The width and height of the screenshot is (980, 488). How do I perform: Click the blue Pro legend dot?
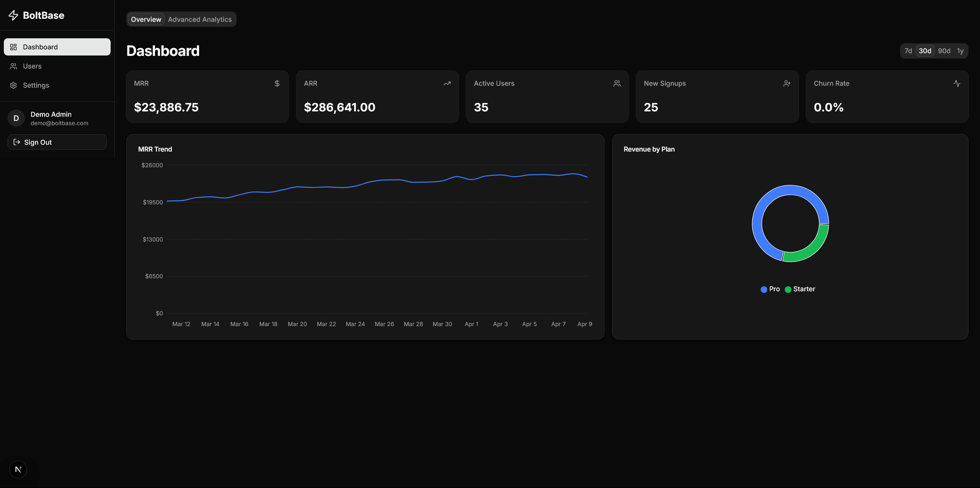(763, 289)
